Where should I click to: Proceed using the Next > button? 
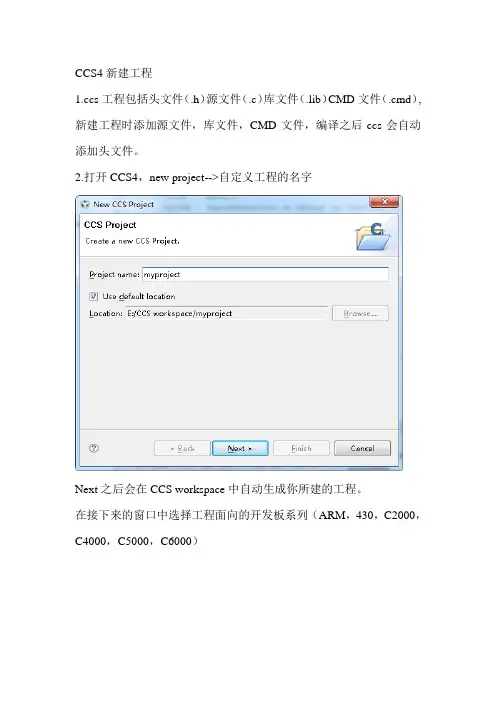click(240, 448)
